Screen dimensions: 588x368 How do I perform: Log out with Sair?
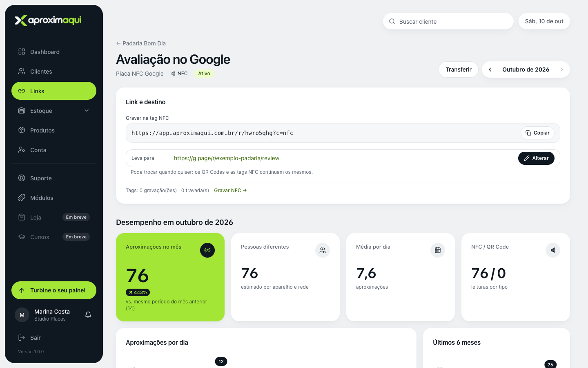pyautogui.click(x=54, y=338)
